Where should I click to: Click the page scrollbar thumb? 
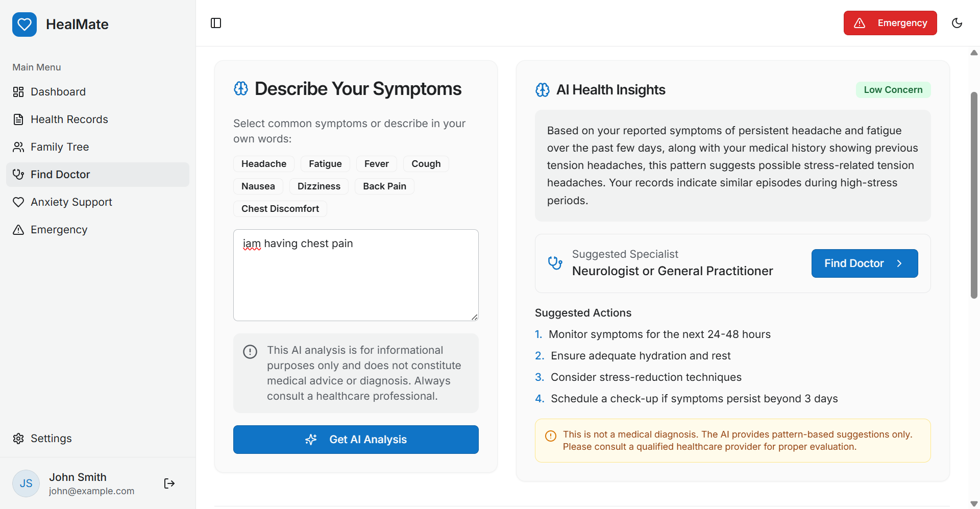(974, 194)
